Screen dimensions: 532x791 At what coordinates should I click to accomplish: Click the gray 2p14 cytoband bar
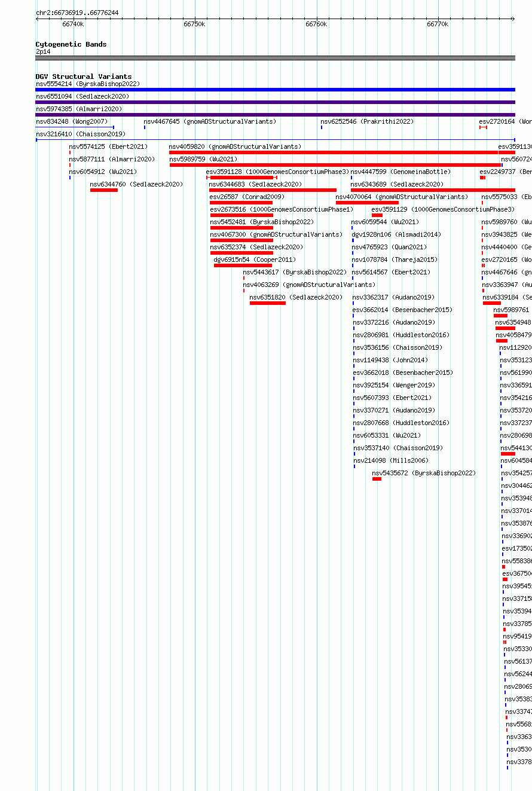coord(276,58)
